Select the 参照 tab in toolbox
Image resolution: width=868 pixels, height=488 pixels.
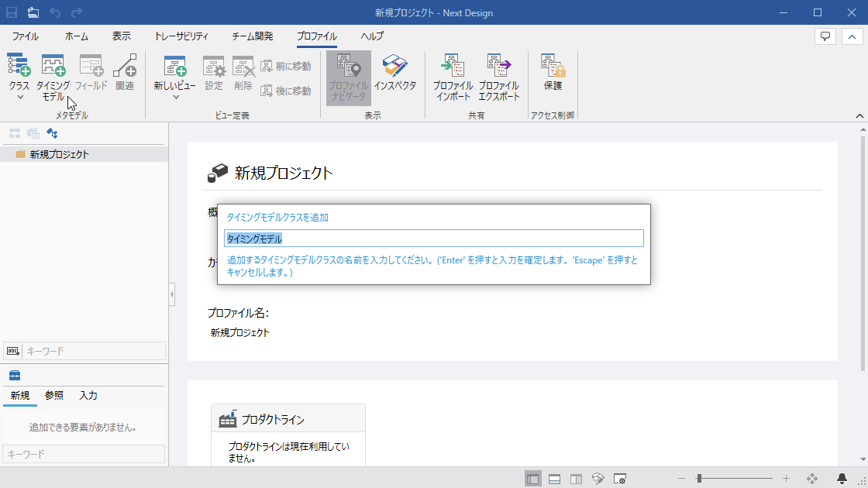(54, 396)
